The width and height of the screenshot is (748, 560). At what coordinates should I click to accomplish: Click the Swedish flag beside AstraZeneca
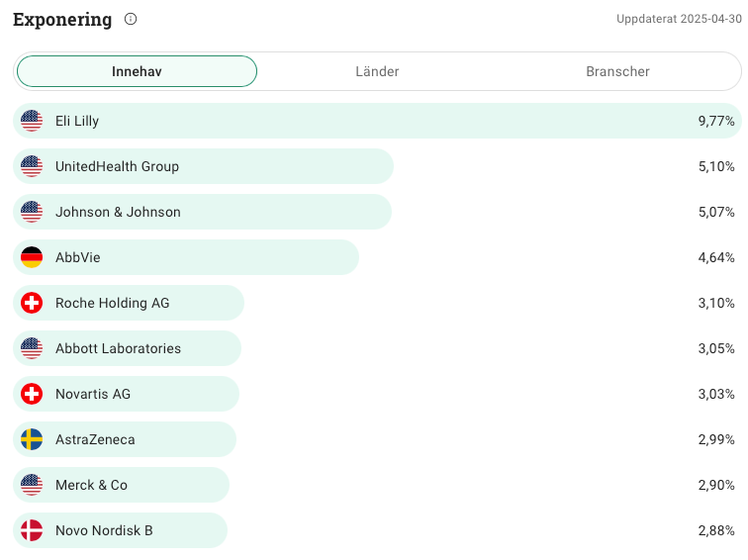pos(32,439)
